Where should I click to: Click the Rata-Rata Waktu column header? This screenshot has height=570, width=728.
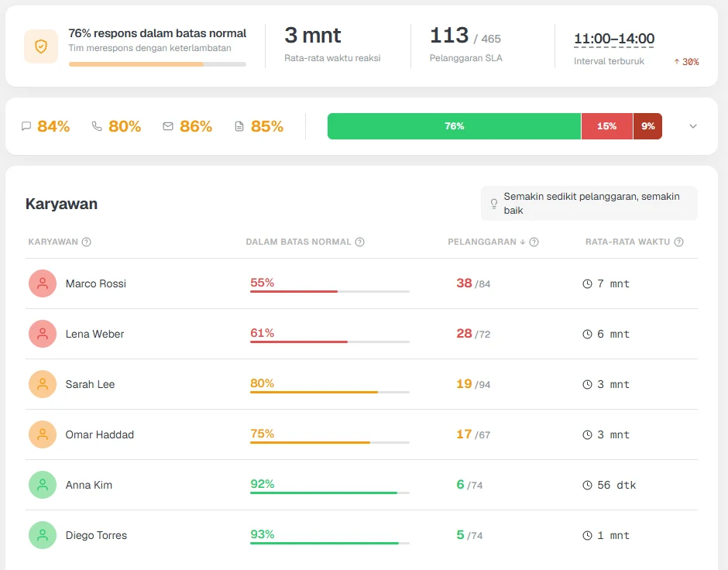click(x=627, y=242)
